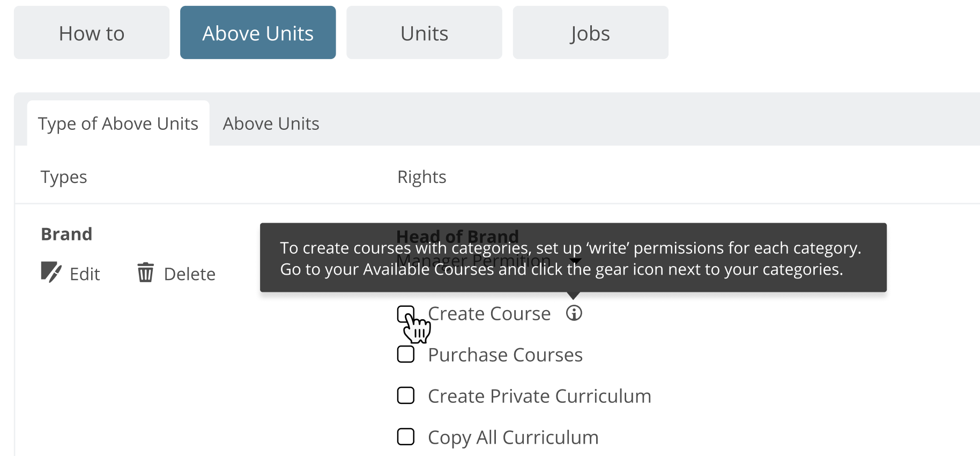Toggle the Copy All Curriculum checkbox

[x=406, y=437]
